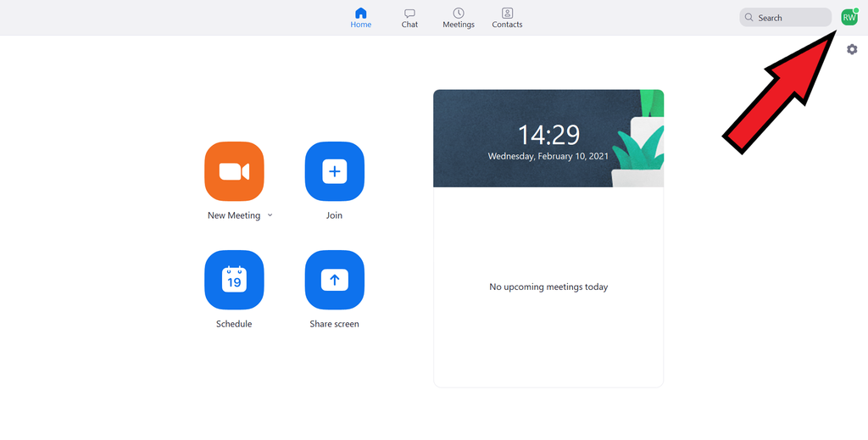Screen dimensions: 868x440
Task: Click the New Meeting text label
Action: point(234,216)
